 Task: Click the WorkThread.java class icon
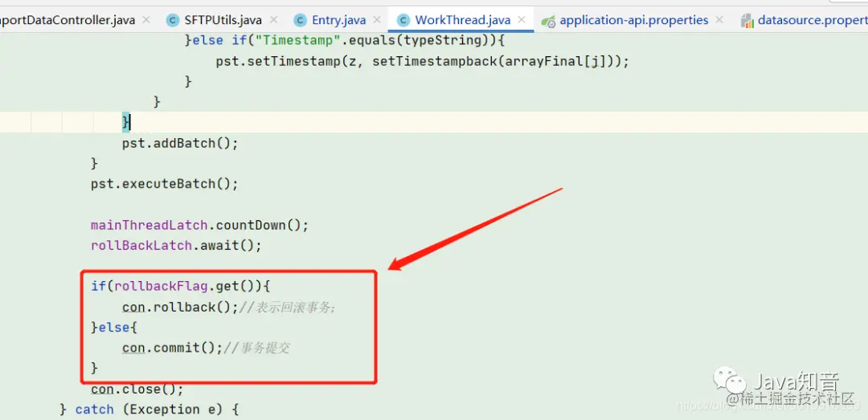point(403,20)
